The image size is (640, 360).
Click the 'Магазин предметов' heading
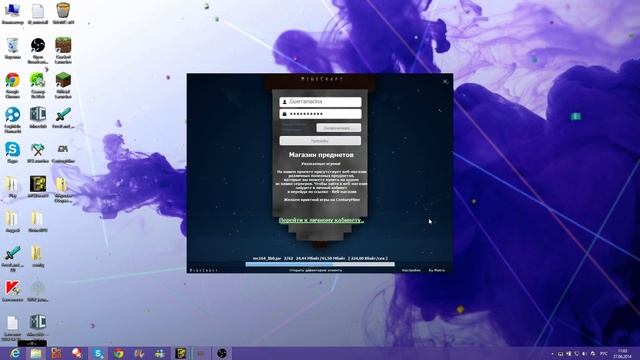click(x=321, y=155)
